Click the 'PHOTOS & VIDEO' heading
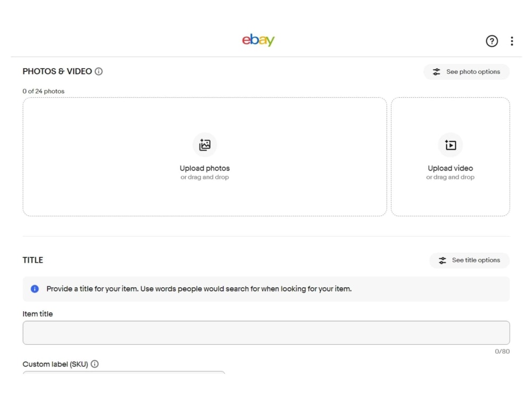The image size is (532, 399). click(57, 71)
